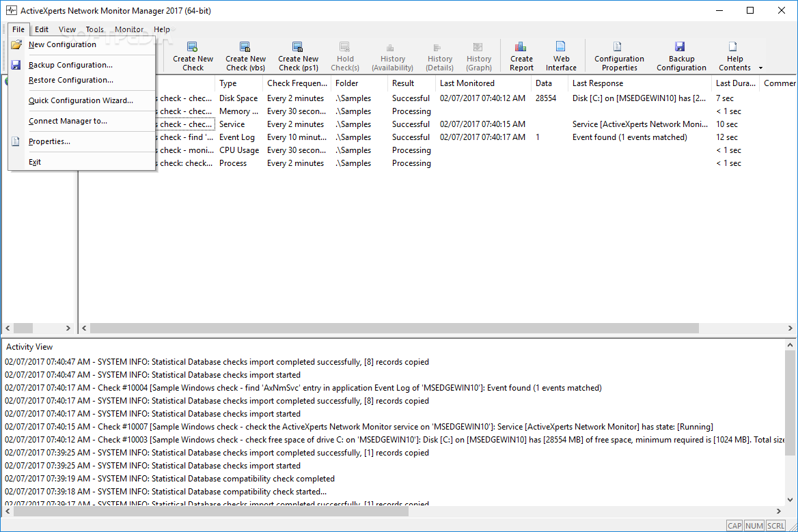Viewport: 798px width, 532px height.
Task: Click 'Event found (1 events matched)' response cell
Action: [x=629, y=137]
